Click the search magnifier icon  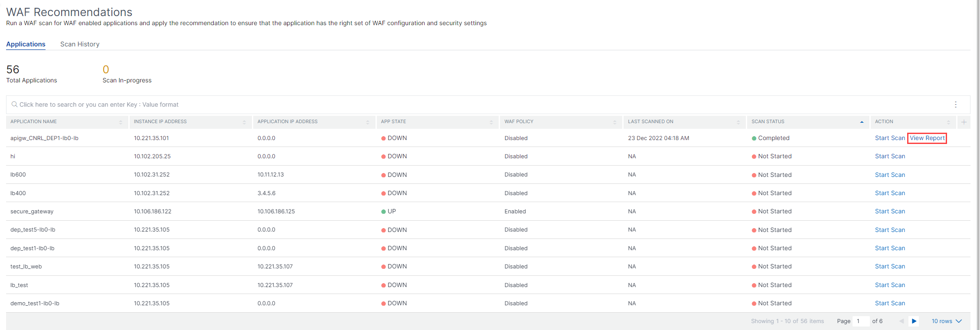click(14, 105)
